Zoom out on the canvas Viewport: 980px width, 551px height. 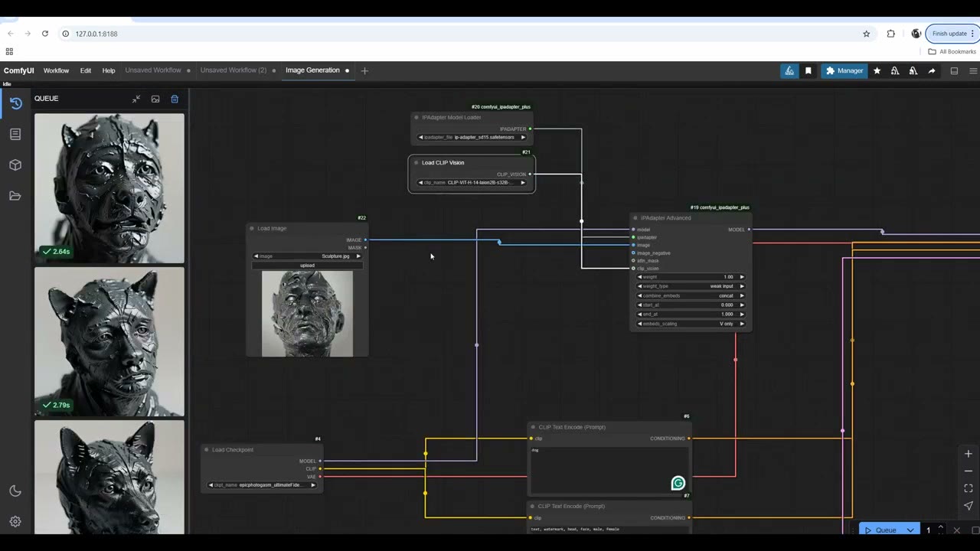969,471
